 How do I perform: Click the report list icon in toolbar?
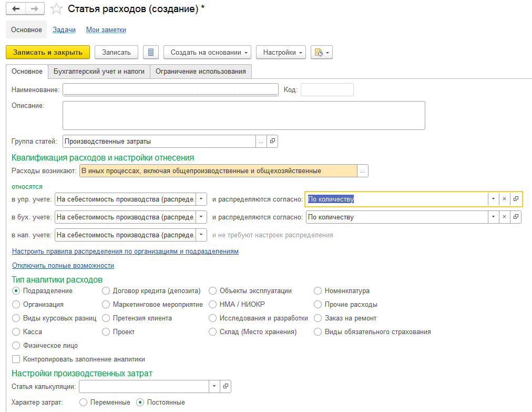click(151, 53)
